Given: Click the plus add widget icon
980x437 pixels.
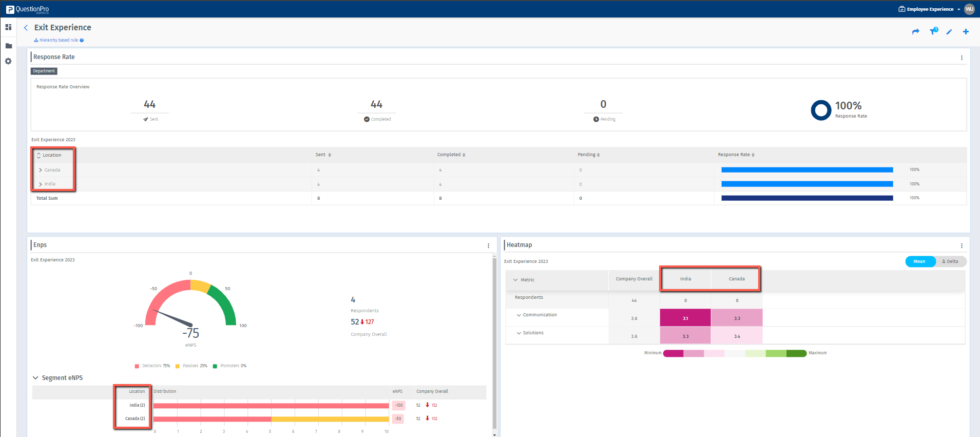Looking at the screenshot, I should pyautogui.click(x=966, y=32).
